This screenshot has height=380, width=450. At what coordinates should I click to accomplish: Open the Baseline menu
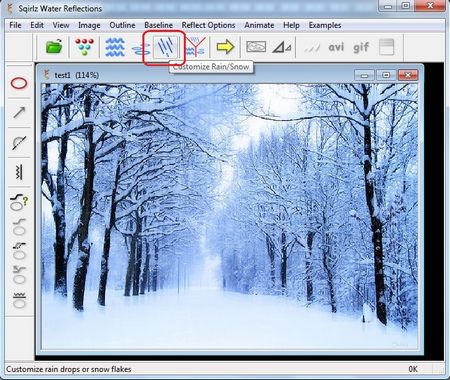click(158, 25)
